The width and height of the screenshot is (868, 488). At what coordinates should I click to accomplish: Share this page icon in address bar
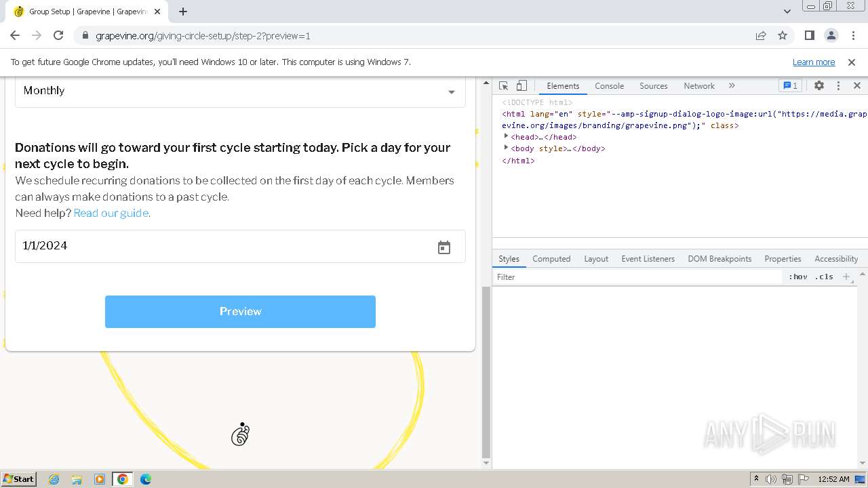(761, 36)
